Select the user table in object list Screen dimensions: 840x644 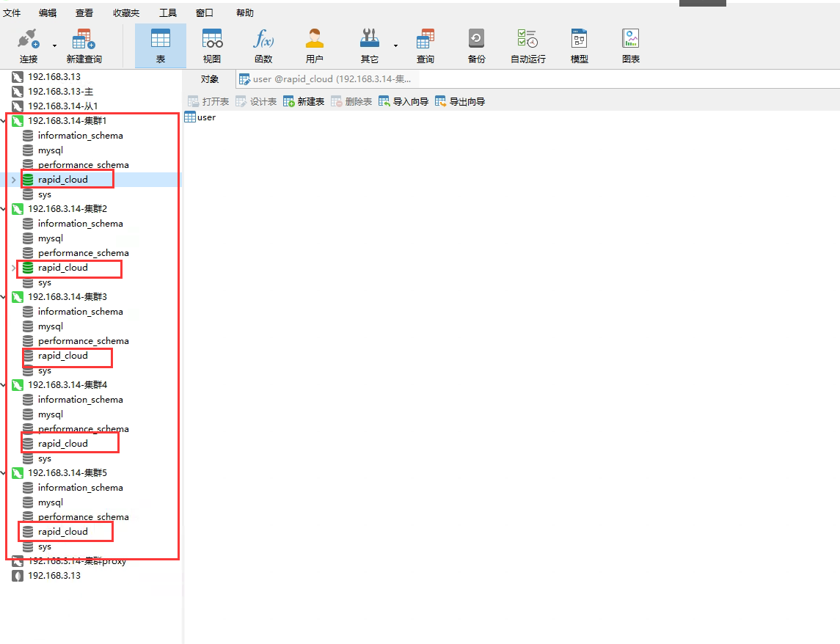(x=200, y=117)
